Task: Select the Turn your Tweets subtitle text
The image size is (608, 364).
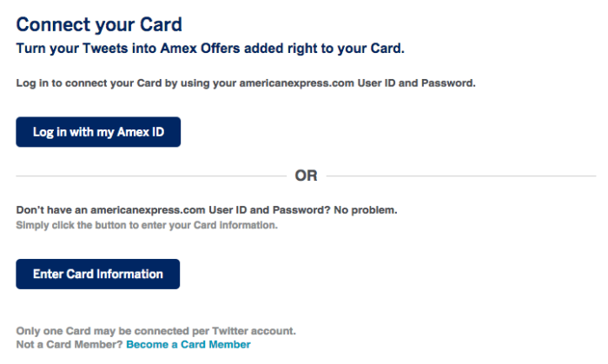Action: point(210,49)
